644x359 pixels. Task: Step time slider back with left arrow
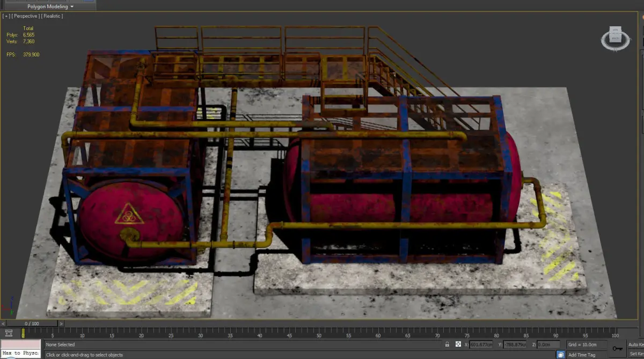point(3,324)
